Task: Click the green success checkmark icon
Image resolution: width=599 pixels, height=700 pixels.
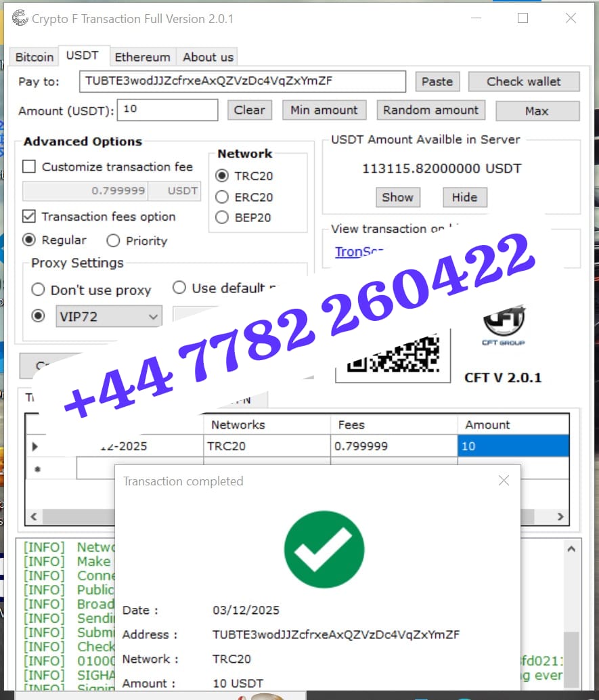Action: 324,549
